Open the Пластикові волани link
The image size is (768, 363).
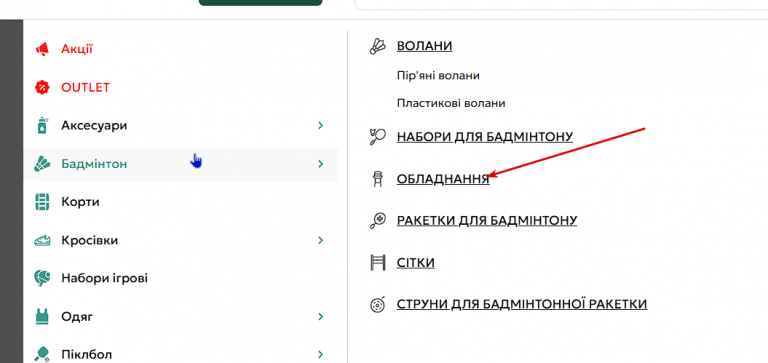[451, 103]
